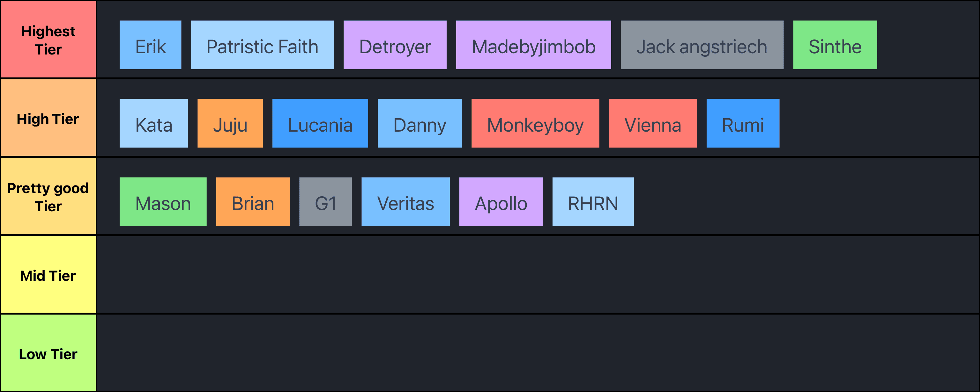Click the Highest Tier label
980x392 pixels.
coord(48,40)
